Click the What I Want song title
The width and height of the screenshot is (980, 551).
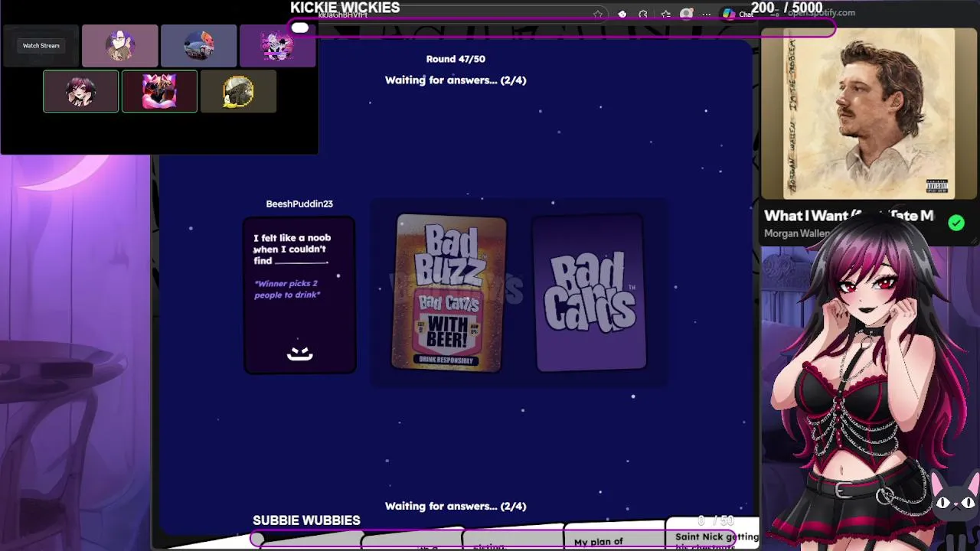(848, 216)
